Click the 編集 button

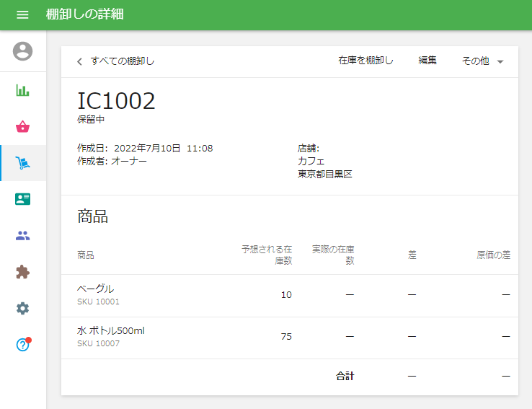point(427,61)
